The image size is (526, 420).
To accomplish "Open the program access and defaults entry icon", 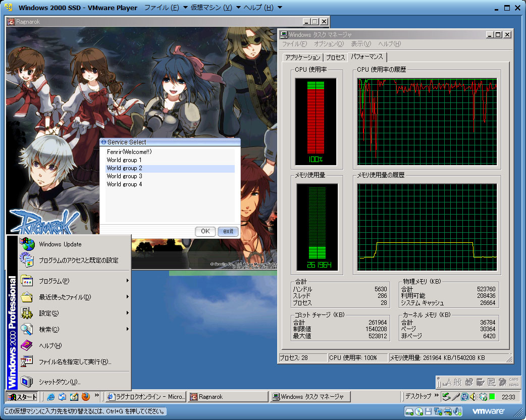I will coord(27,260).
